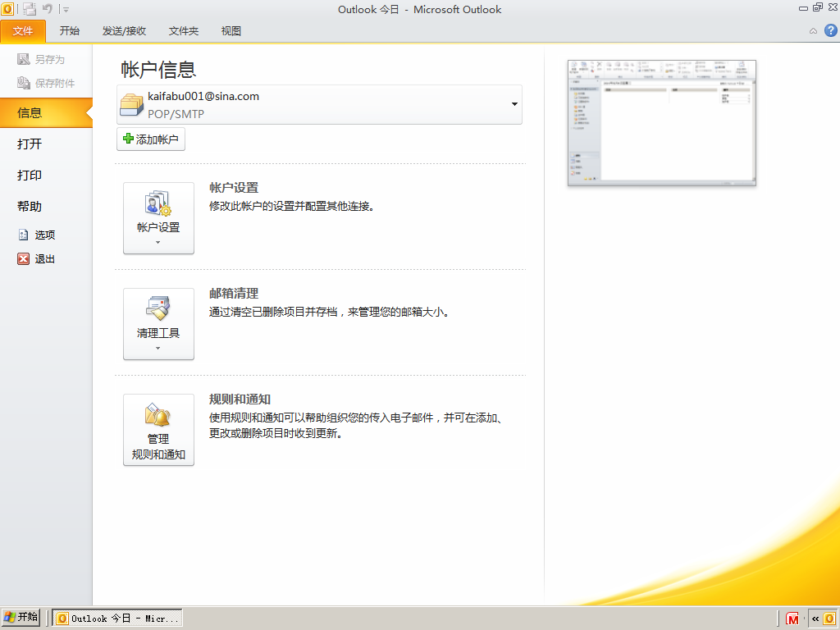Open the 文件 backstage tab
840x630 pixels.
(x=23, y=31)
